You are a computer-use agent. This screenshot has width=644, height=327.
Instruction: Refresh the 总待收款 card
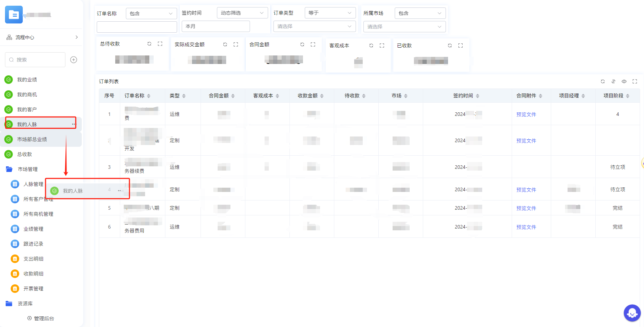[149, 44]
